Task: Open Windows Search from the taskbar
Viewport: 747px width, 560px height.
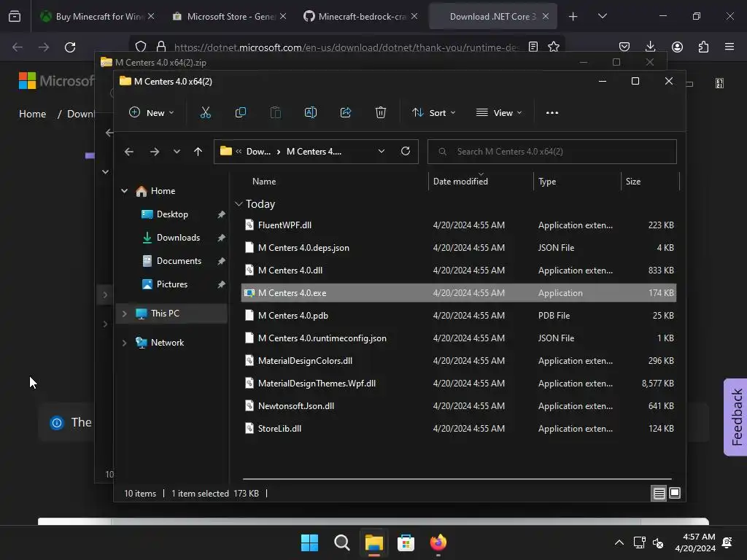Action: coord(341,542)
